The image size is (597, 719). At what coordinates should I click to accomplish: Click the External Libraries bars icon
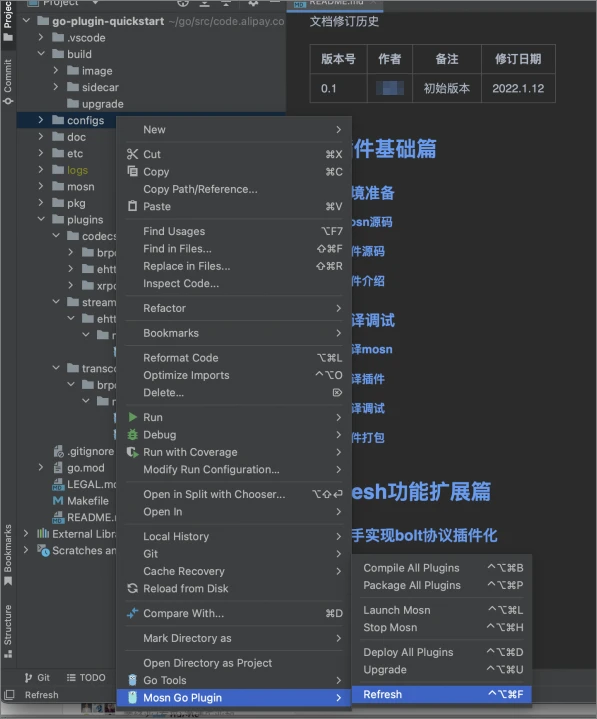pyautogui.click(x=43, y=533)
